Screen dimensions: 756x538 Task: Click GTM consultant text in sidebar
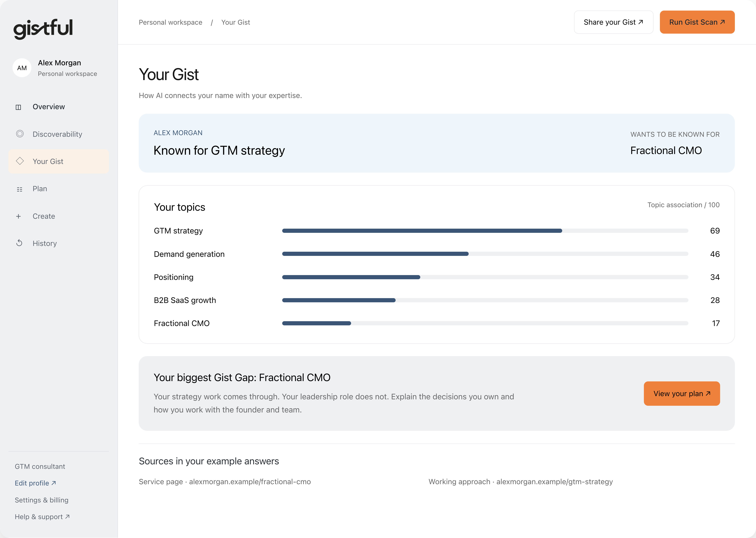[40, 466]
